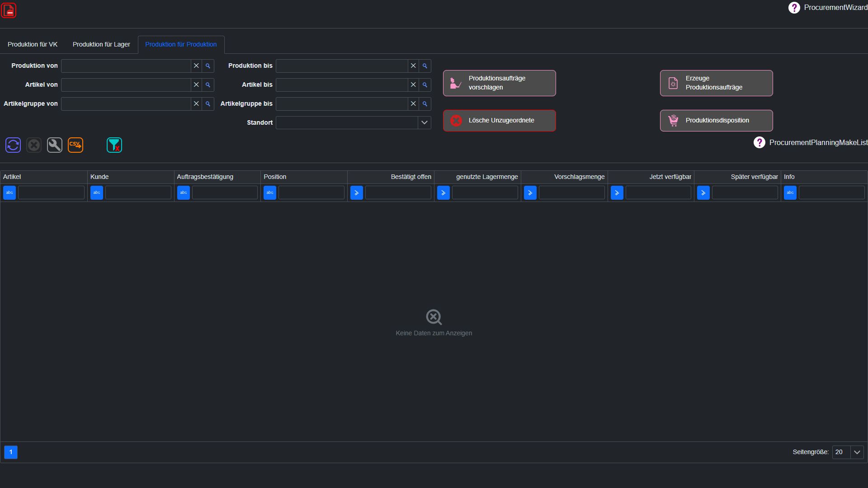Switch to the Produktion für VK tab
This screenshot has height=488, width=868.
point(33,44)
